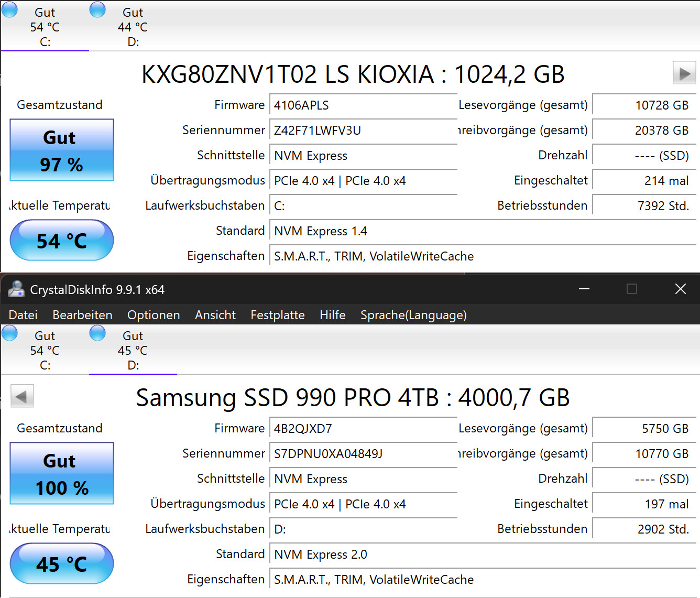The height and width of the screenshot is (598, 700).
Task: Click total reads value 5750 GB
Action: (x=644, y=428)
